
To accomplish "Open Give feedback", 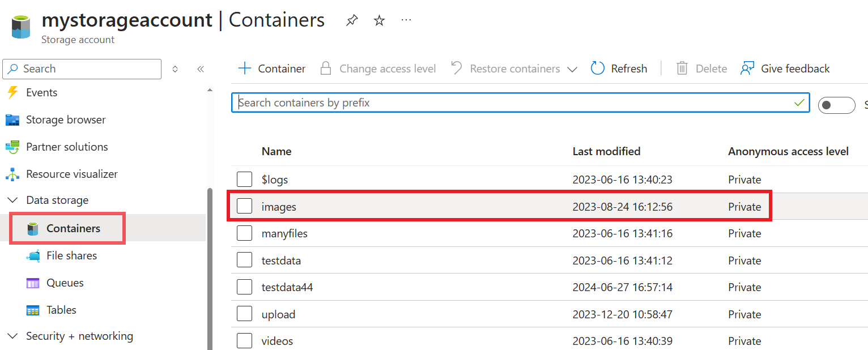I will tap(785, 68).
